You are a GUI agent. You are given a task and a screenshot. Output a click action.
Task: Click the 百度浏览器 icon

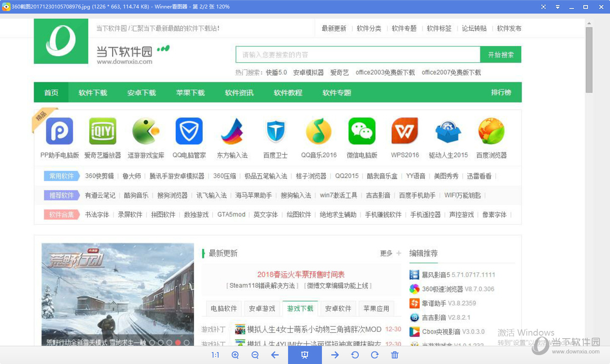pos(491,131)
